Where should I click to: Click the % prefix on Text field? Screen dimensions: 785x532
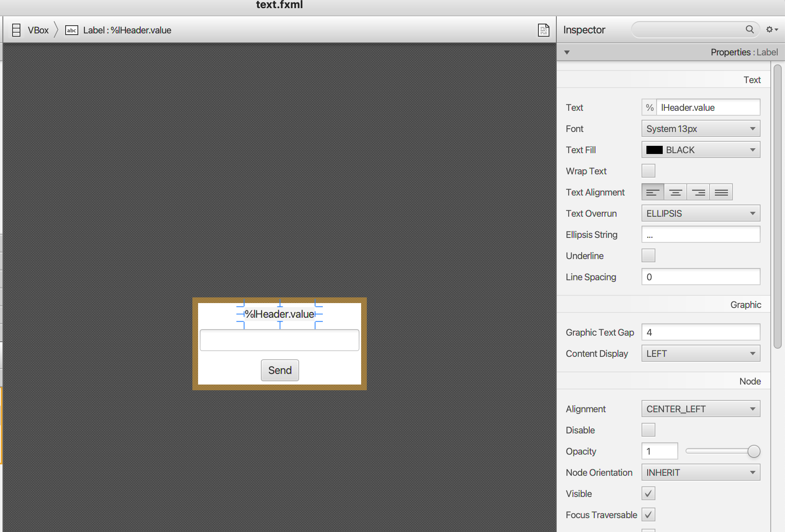[649, 108]
